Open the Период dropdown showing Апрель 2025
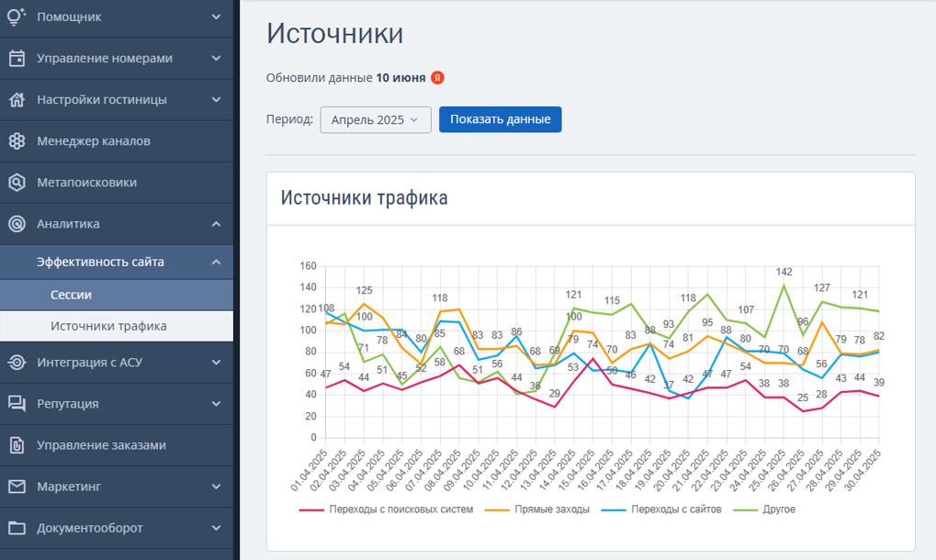This screenshot has height=560, width=936. (376, 120)
